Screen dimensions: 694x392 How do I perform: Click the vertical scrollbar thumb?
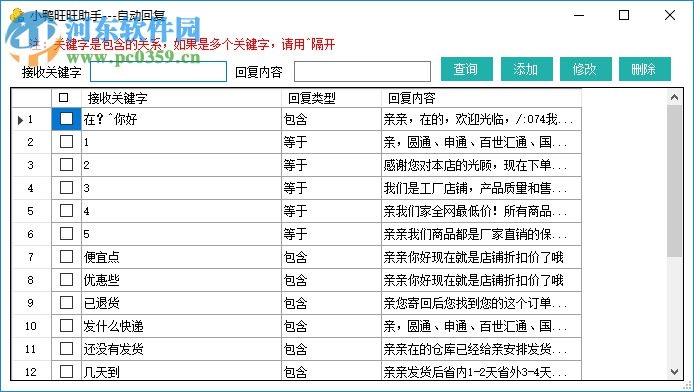(x=674, y=181)
